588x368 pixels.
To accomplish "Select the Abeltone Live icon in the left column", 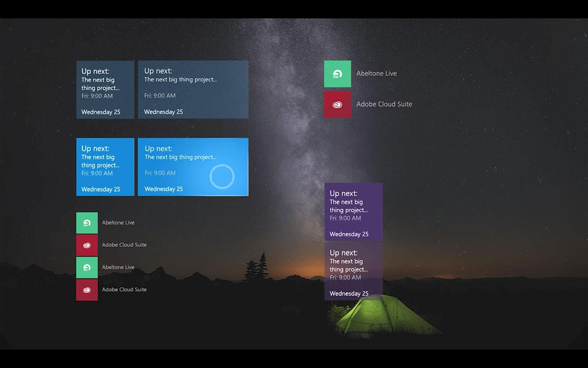I will pos(87,222).
